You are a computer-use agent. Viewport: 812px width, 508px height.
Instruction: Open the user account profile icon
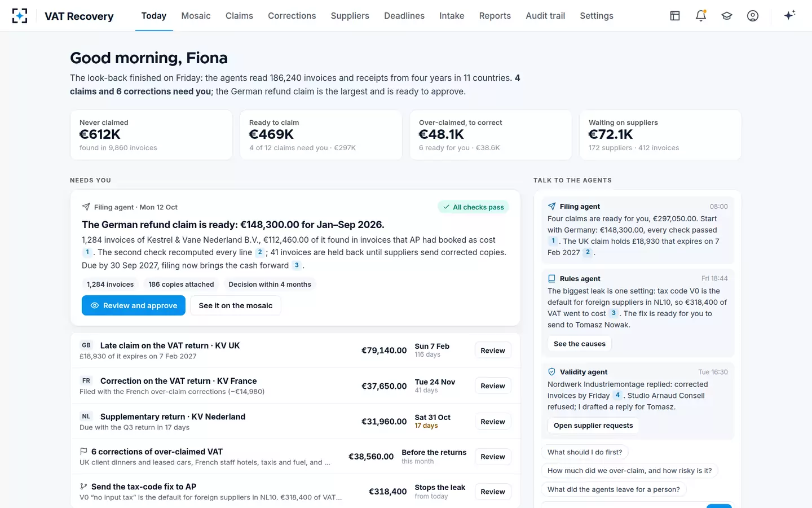753,16
